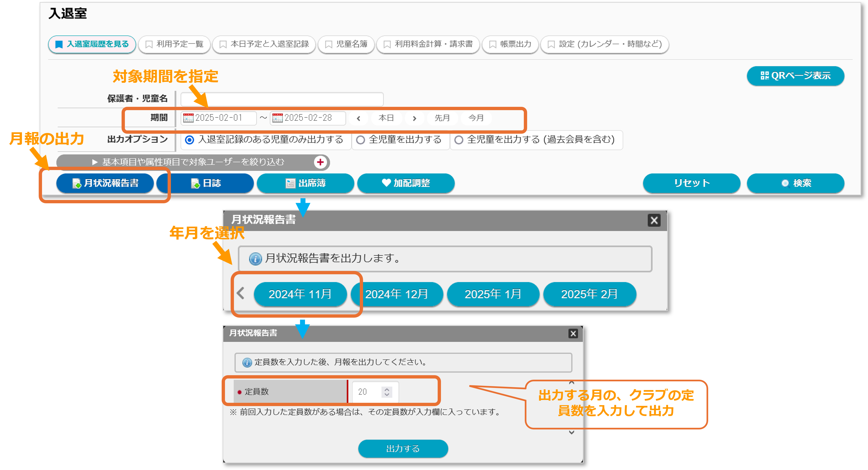Set period to 今月
Viewport: 868px width, 470px height.
[x=476, y=118]
